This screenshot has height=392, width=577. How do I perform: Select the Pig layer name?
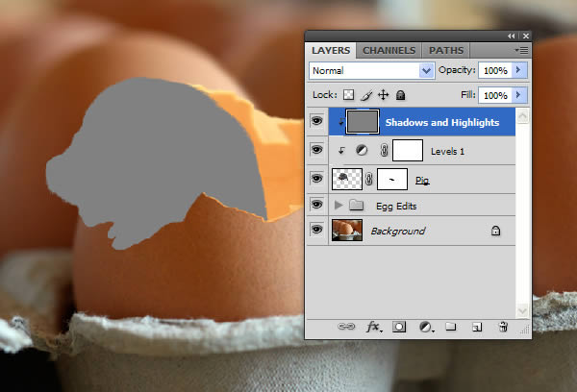tap(422, 181)
